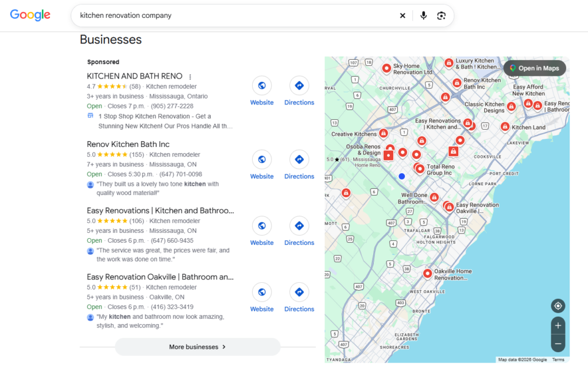Select Well Done Bathroom map pin
This screenshot has width=588, height=374.
tap(434, 197)
